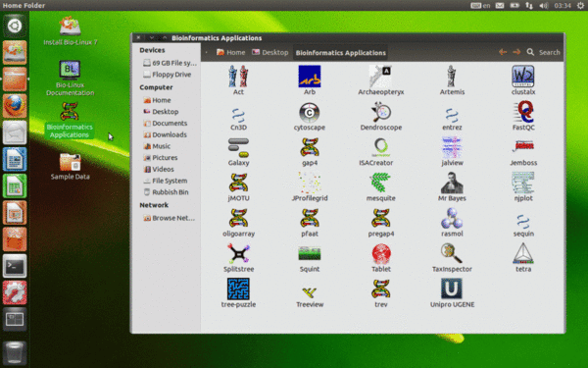The image size is (588, 368).
Task: Open Rubbish Bin in the sidebar
Action: point(166,192)
